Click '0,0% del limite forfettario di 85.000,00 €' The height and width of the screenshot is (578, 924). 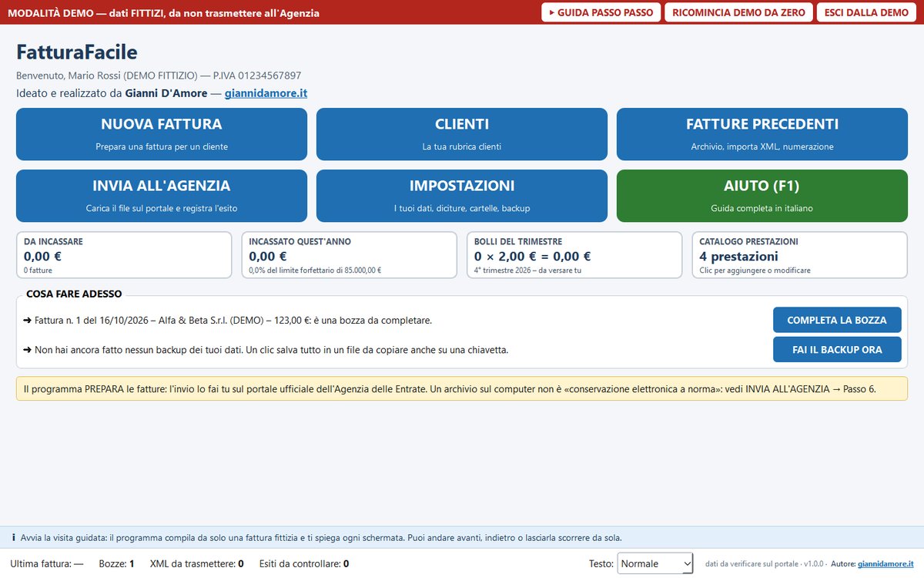(x=315, y=271)
